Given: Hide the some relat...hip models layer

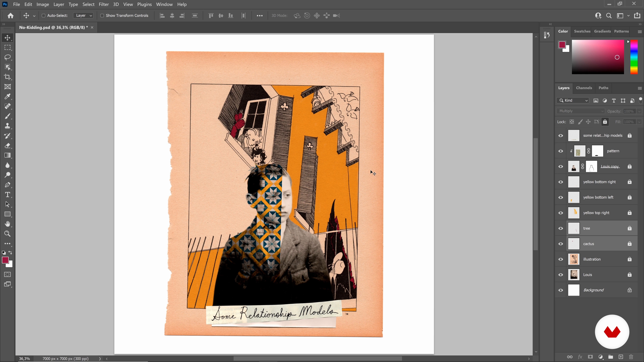Looking at the screenshot, I should [561, 135].
